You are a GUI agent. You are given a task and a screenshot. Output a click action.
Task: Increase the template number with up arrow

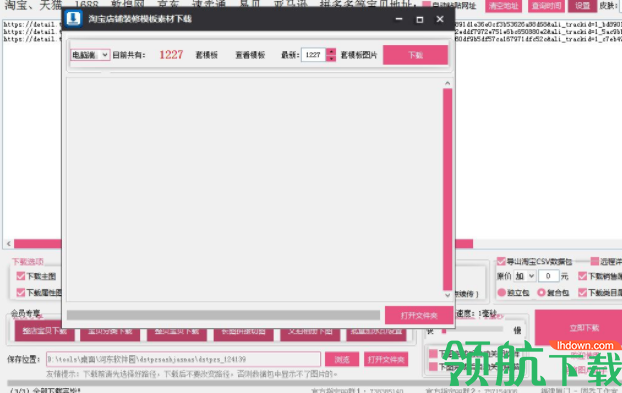pyautogui.click(x=331, y=52)
